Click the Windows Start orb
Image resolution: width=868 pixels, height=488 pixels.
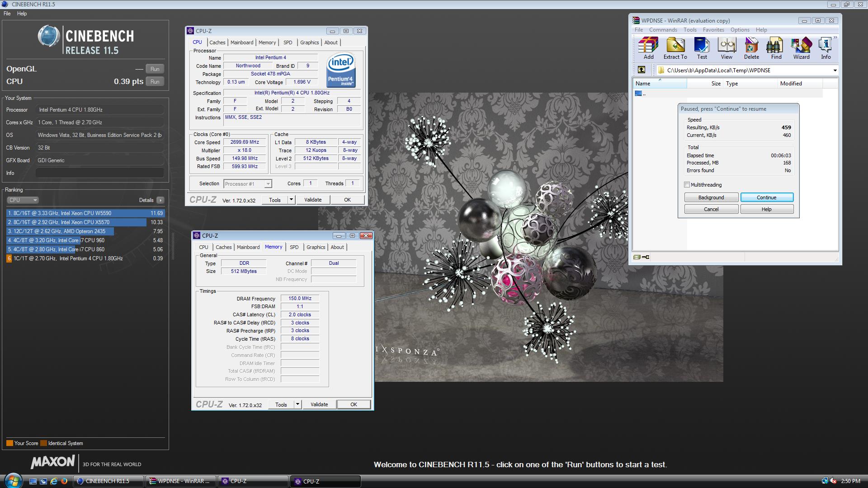click(x=12, y=481)
